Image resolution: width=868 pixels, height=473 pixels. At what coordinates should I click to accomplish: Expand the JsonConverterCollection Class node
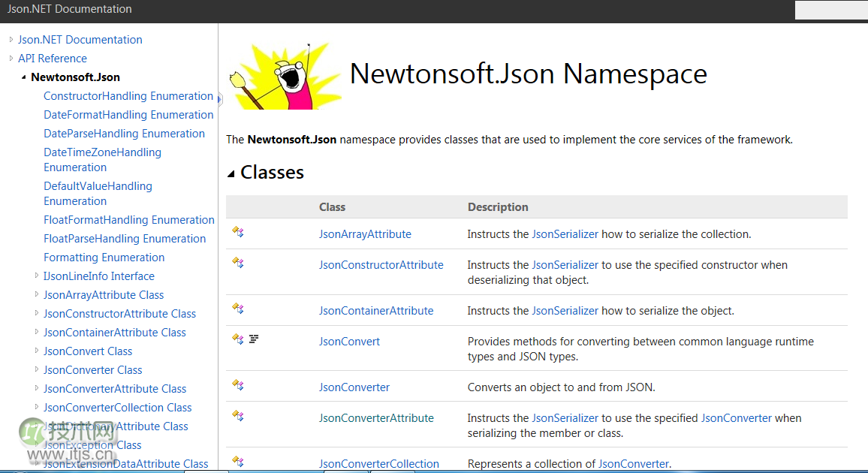tap(37, 407)
